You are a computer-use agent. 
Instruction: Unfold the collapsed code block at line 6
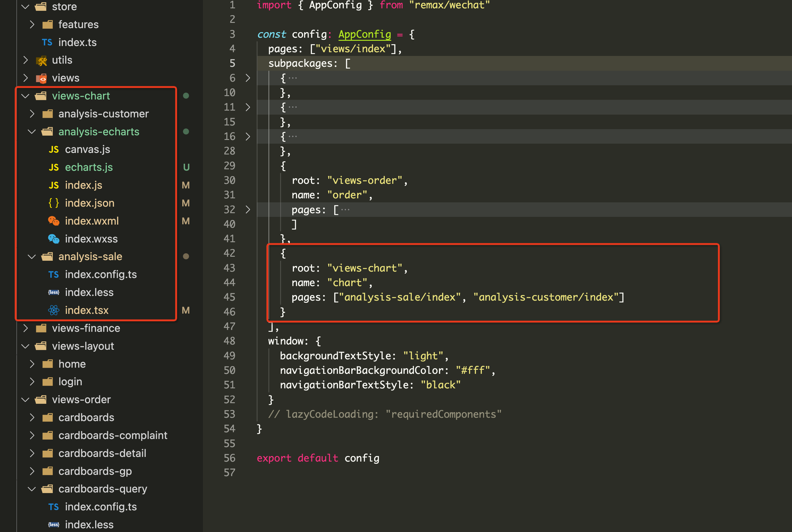tap(248, 78)
